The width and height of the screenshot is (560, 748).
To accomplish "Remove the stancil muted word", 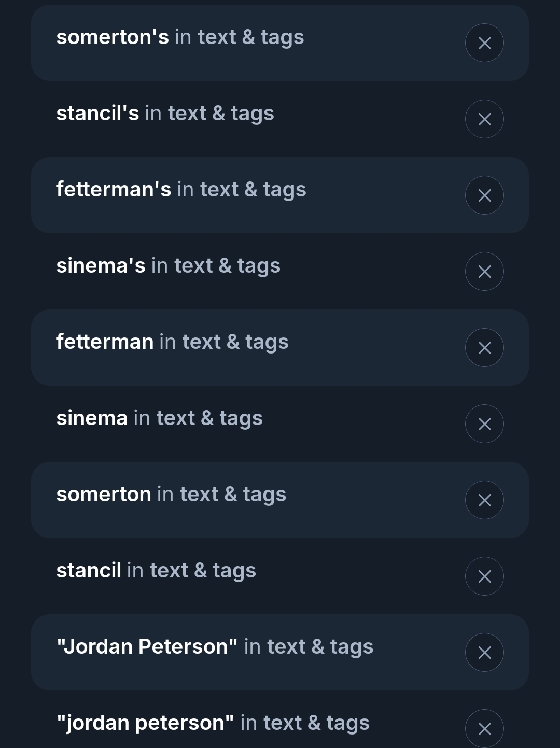I will [x=484, y=576].
